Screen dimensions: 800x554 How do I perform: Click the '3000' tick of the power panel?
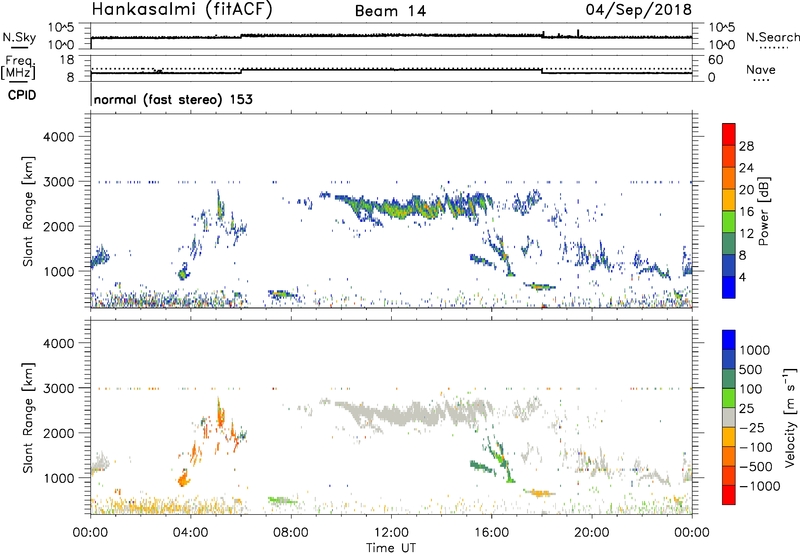pos(58,182)
